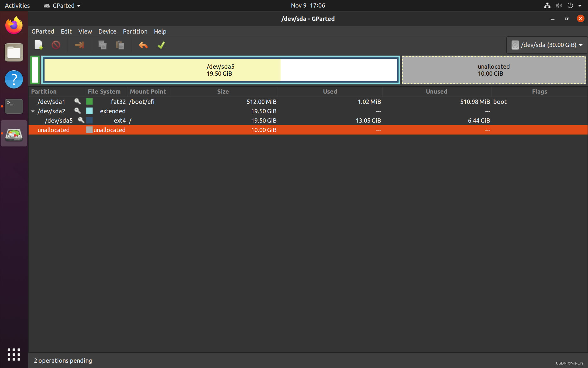Apply all operations with green checkmark
Image resolution: width=588 pixels, height=368 pixels.
point(161,45)
